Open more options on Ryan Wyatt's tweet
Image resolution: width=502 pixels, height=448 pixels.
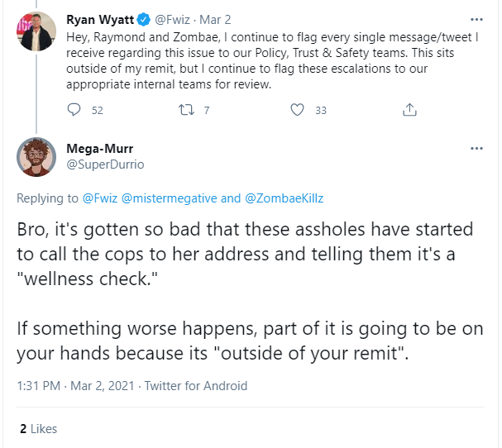[x=476, y=18]
